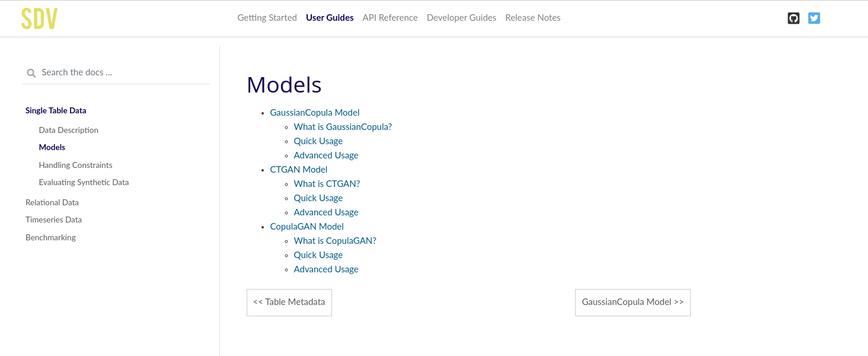Select Models in the sidebar
The image size is (868, 356).
coord(52,147)
